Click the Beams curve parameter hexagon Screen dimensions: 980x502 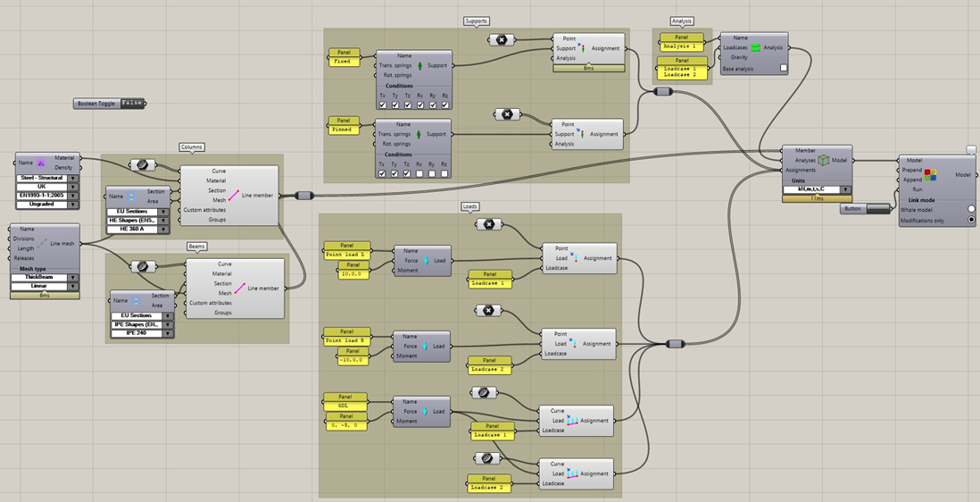[139, 266]
